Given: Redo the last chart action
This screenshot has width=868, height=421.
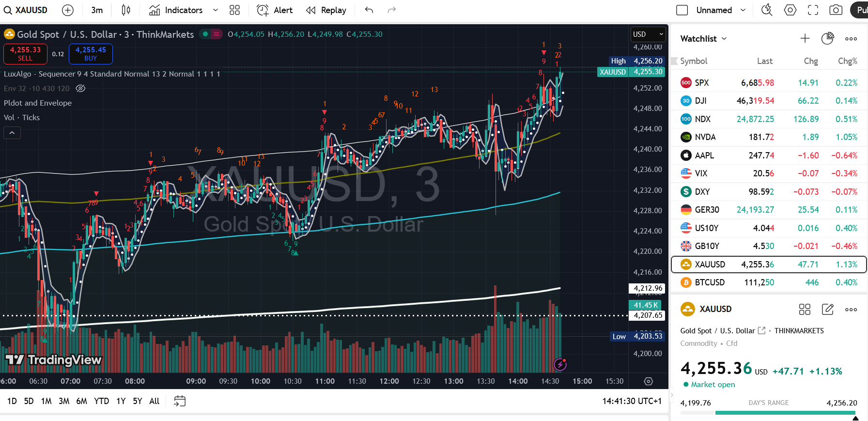Looking at the screenshot, I should (392, 10).
